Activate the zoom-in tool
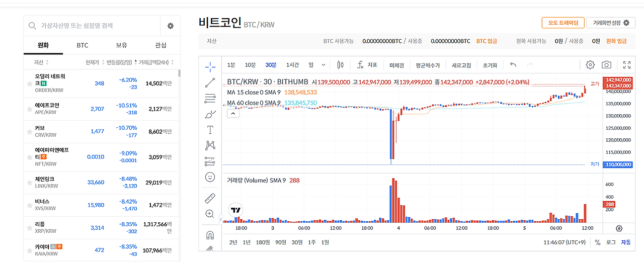The height and width of the screenshot is (267, 644). (210, 214)
